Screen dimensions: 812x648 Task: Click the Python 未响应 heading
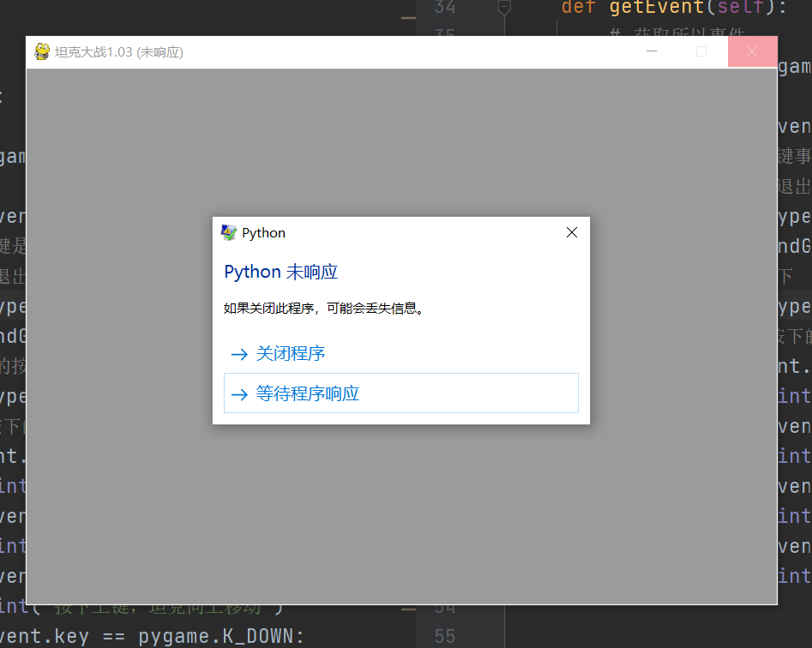[x=280, y=272]
